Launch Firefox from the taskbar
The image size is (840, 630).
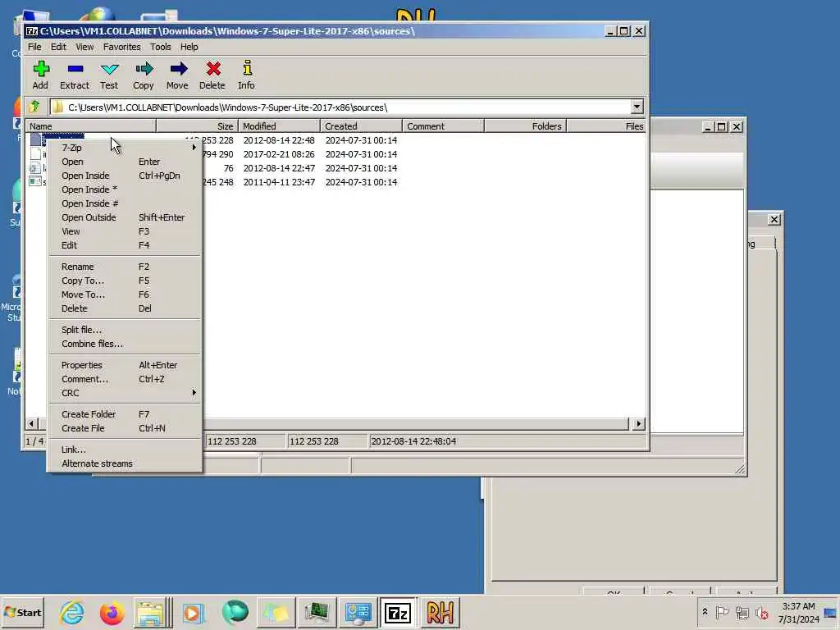pos(112,612)
